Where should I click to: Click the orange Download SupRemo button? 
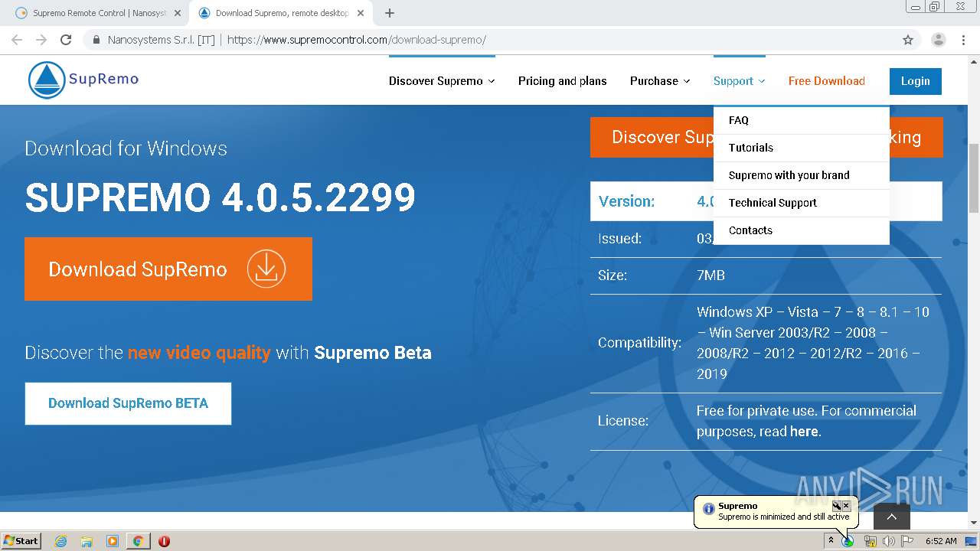click(x=168, y=269)
